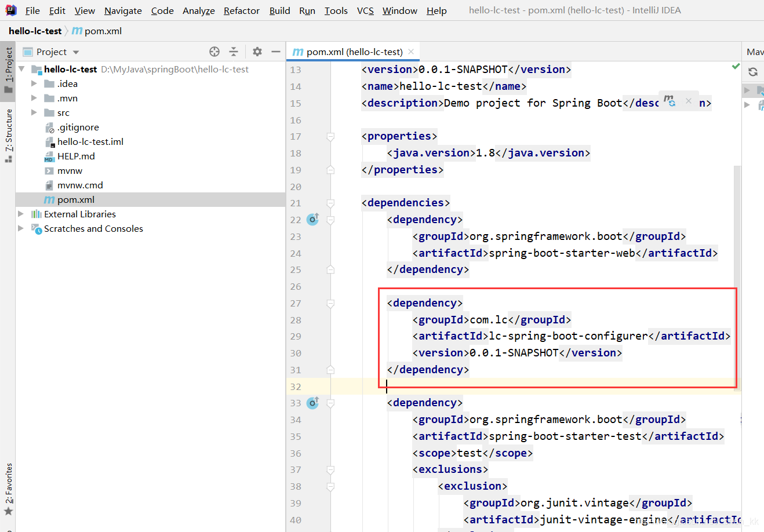Click Select Opened File crosshair icon
764x532 pixels.
[x=214, y=52]
